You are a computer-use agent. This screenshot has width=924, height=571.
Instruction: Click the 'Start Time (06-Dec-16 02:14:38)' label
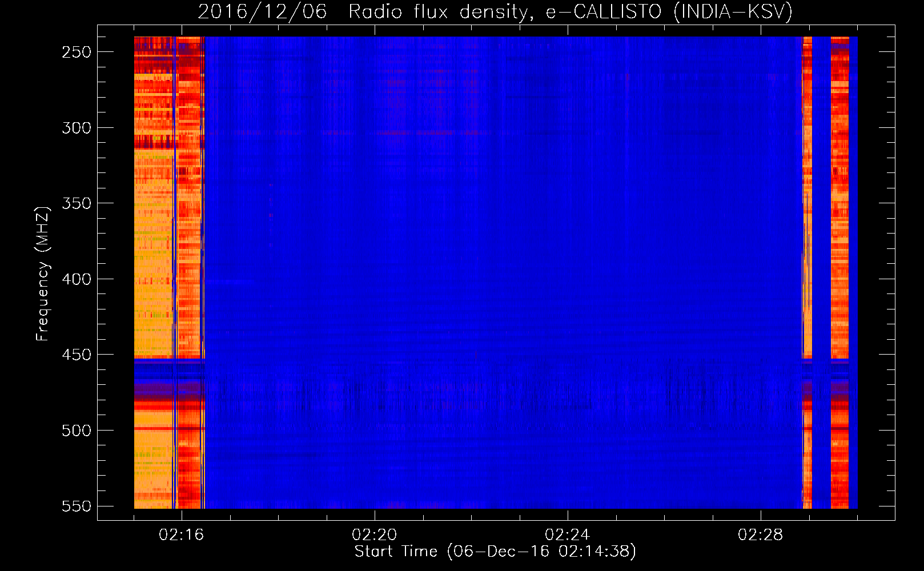pos(495,552)
